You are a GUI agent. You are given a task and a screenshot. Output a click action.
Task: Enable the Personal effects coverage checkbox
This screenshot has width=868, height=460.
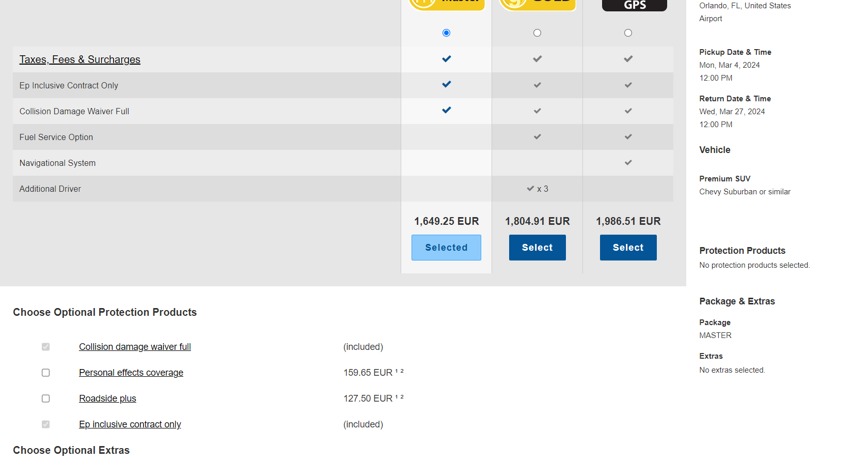coord(46,373)
